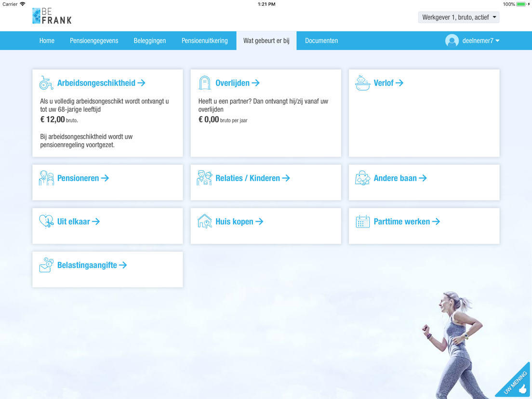Screen dimensions: 532x399
Task: Select the Wat gebeurt er bij tab
Action: click(x=266, y=40)
